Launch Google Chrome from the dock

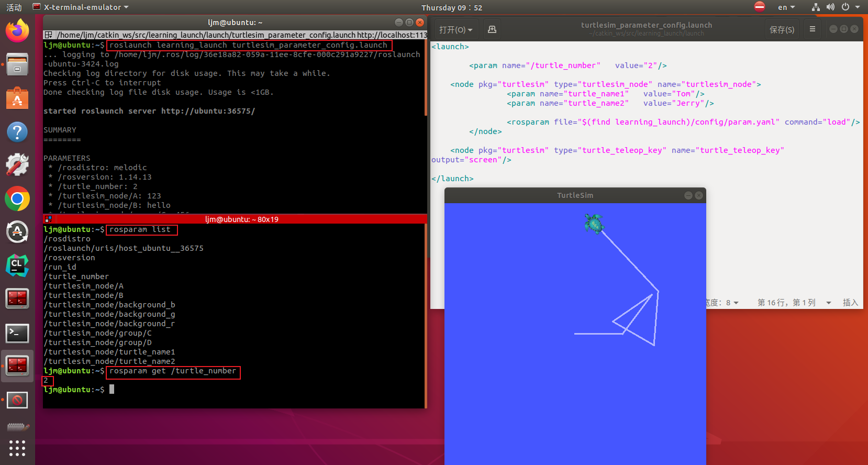(17, 199)
